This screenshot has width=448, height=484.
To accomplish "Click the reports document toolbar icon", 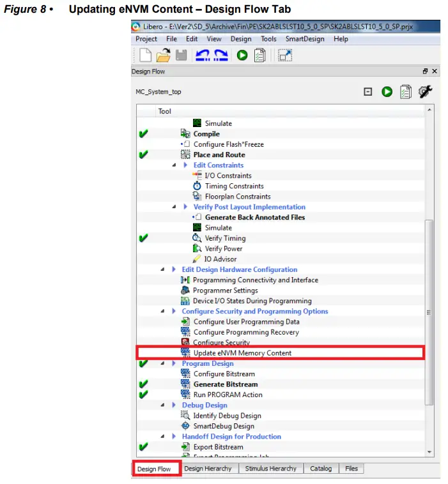I will coord(260,56).
